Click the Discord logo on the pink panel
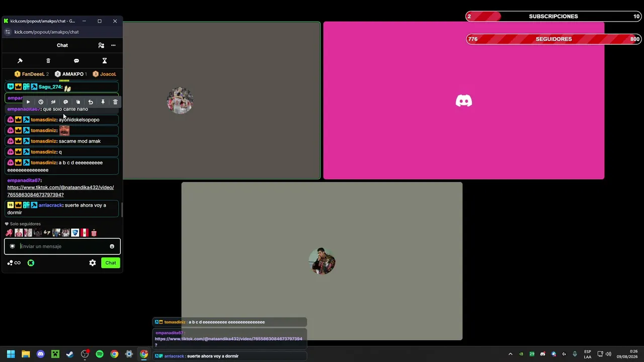The width and height of the screenshot is (644, 362). pyautogui.click(x=464, y=101)
